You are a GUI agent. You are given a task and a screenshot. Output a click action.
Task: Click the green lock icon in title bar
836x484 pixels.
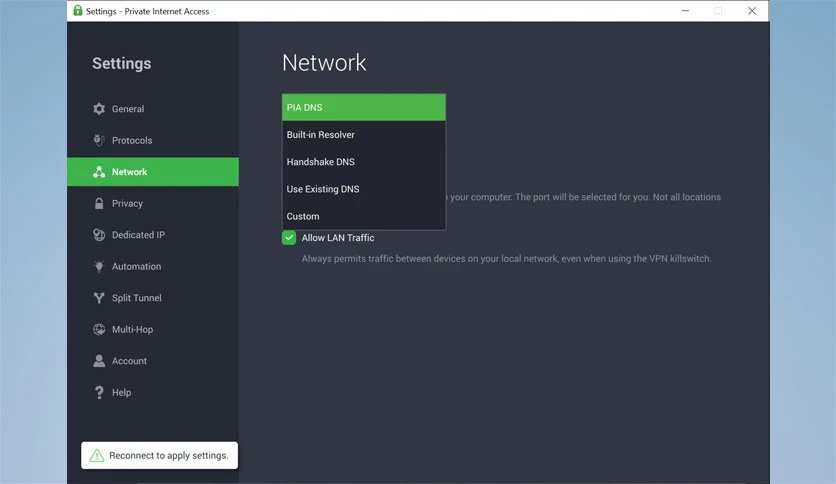tap(78, 11)
